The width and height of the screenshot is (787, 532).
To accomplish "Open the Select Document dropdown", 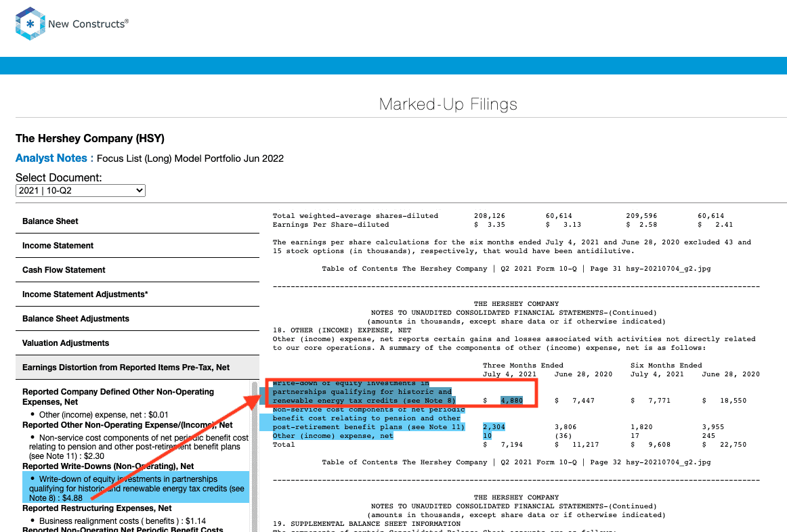I will (81, 191).
